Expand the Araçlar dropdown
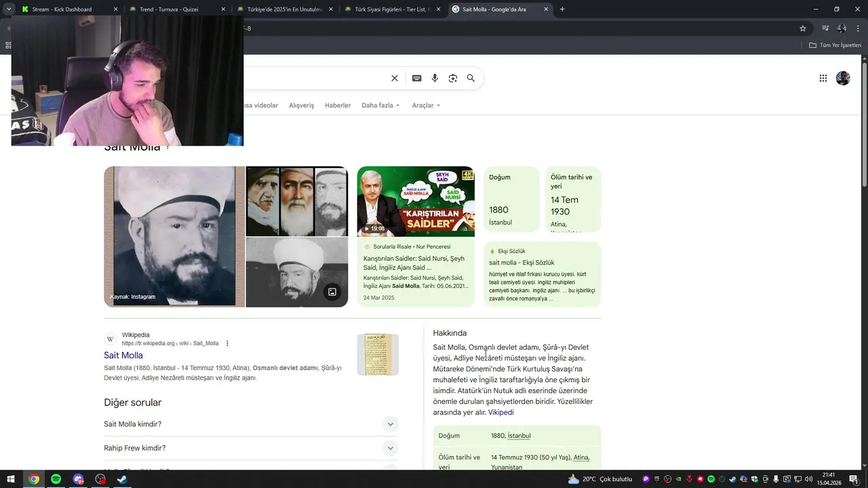 pos(427,106)
